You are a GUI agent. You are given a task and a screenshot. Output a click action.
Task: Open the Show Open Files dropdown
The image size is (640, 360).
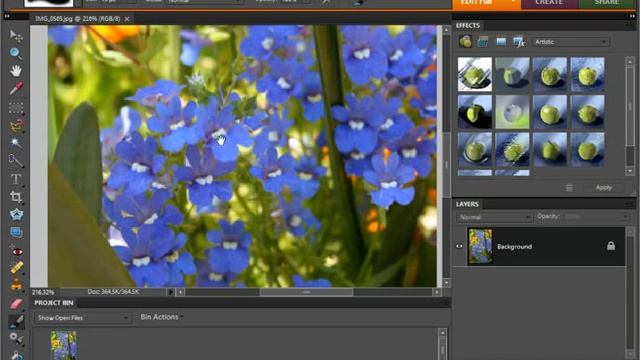[x=83, y=318]
